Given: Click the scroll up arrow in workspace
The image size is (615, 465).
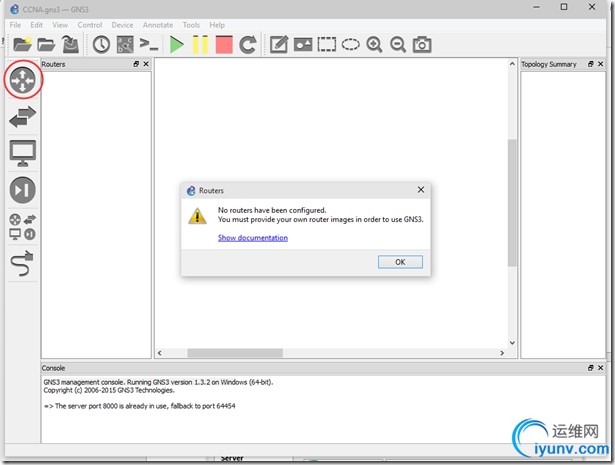Looking at the screenshot, I should pyautogui.click(x=512, y=64).
